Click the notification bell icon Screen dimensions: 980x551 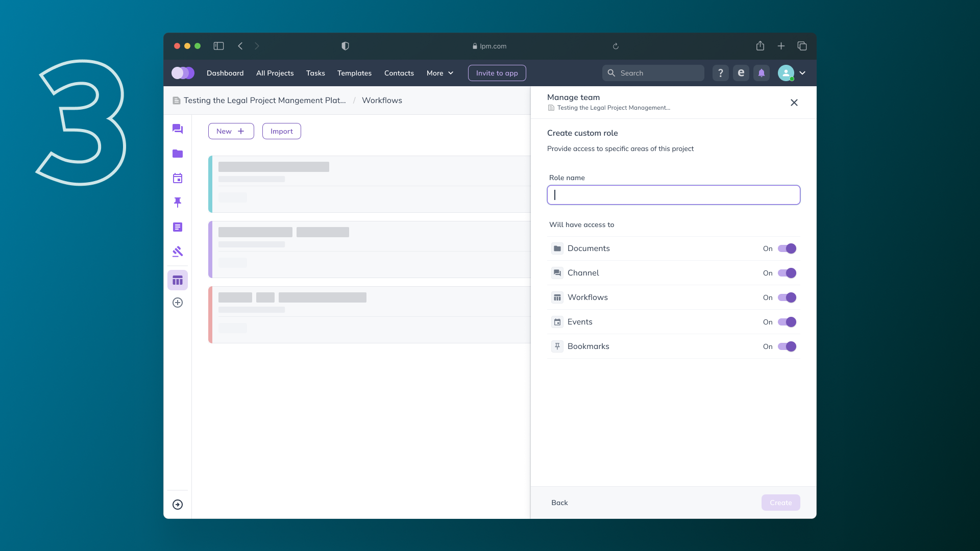click(762, 73)
